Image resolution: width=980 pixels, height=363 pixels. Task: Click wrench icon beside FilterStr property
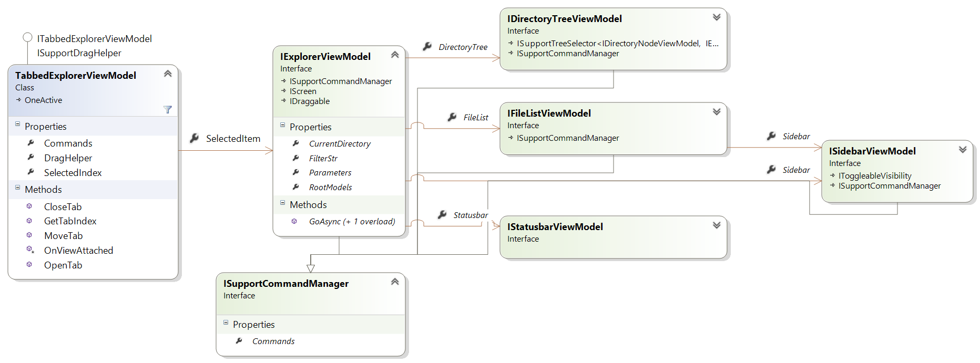click(295, 158)
